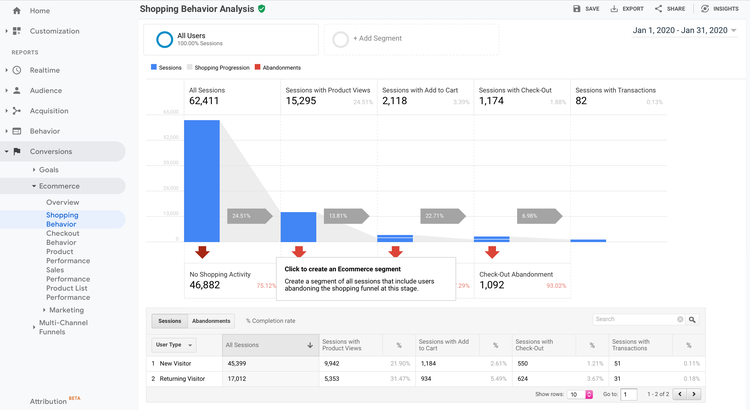Screen dimensions: 750x410
Task: Open the Insights panel icon
Action: 705,9
